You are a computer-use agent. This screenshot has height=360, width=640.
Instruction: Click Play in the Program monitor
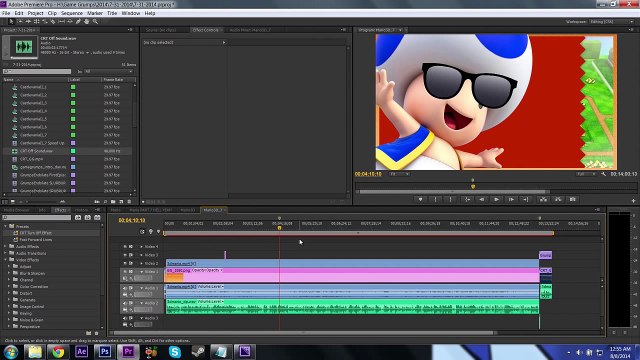coord(496,200)
